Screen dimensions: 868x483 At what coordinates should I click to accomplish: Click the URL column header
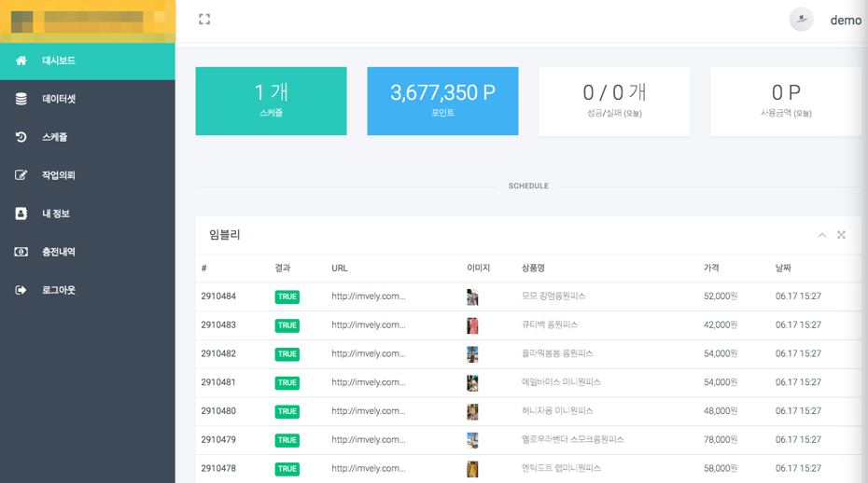click(340, 269)
